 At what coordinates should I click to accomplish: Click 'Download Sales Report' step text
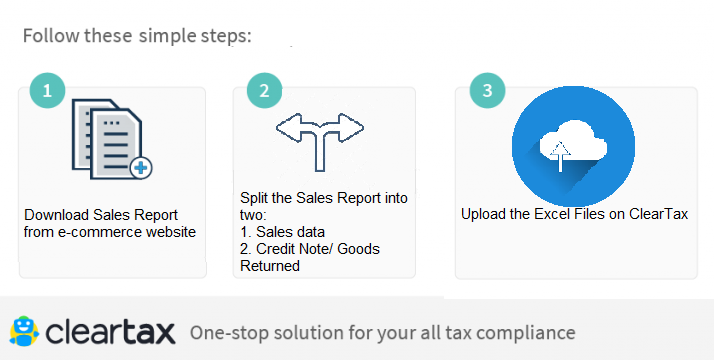pyautogui.click(x=101, y=214)
